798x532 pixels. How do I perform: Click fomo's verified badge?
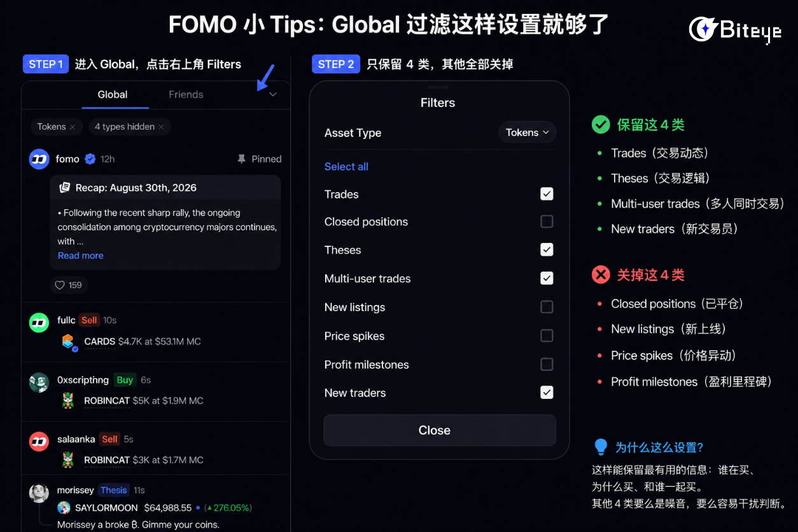click(90, 159)
